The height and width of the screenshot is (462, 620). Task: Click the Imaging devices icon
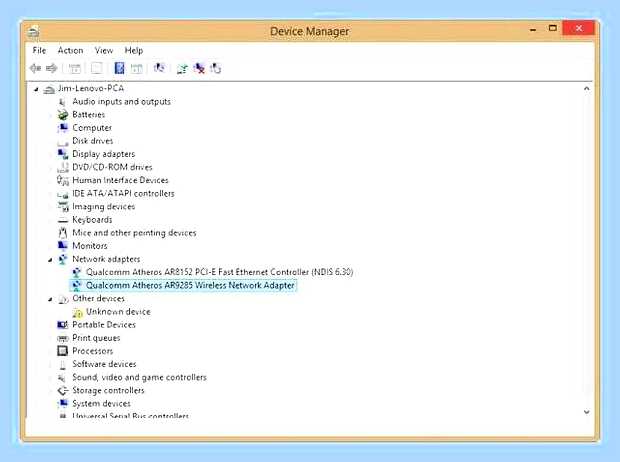pos(62,206)
